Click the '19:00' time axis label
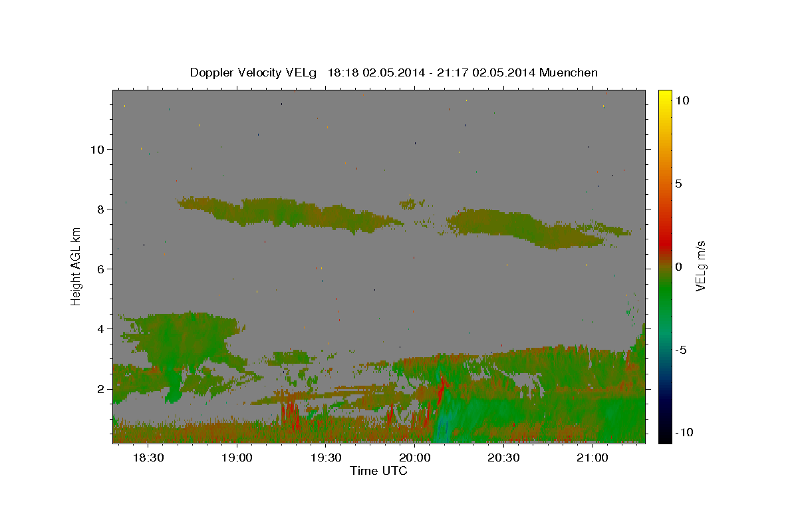The width and height of the screenshot is (798, 532). (237, 458)
